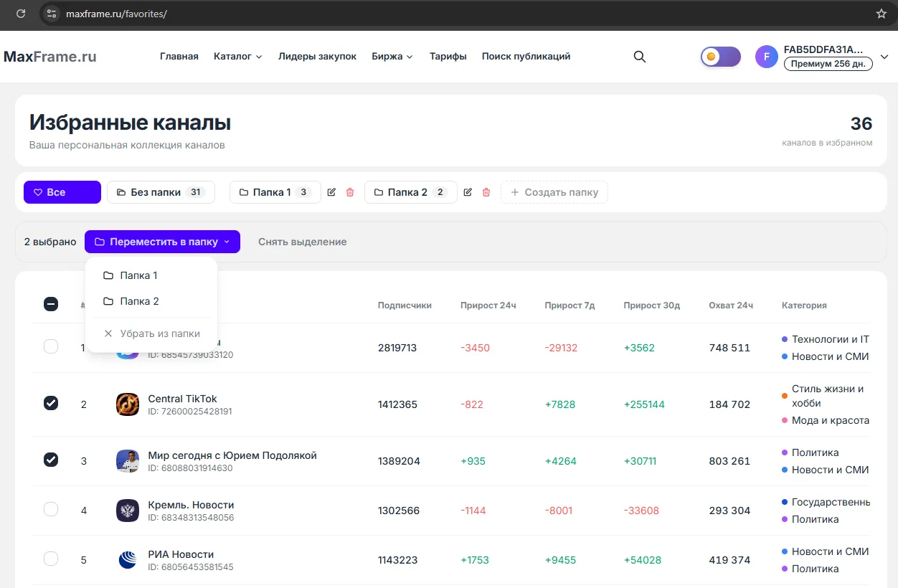Sort by Прирост 24ч column header
The height and width of the screenshot is (588, 898).
pyautogui.click(x=488, y=305)
